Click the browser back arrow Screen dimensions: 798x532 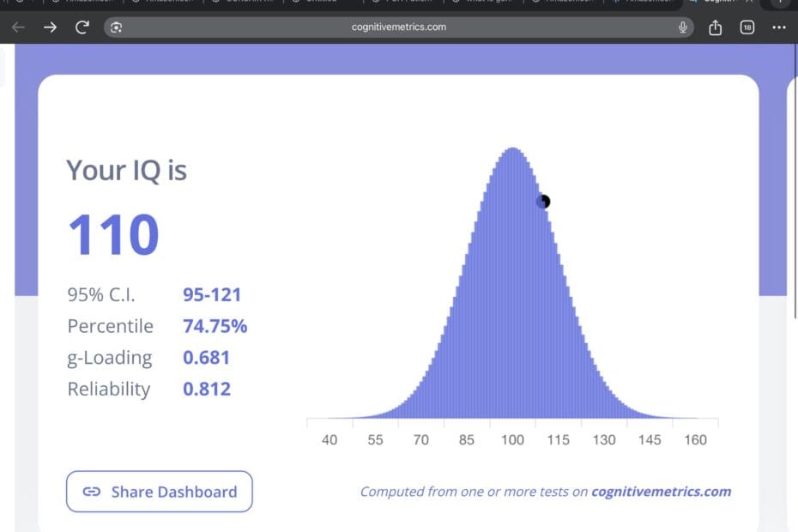[17, 27]
